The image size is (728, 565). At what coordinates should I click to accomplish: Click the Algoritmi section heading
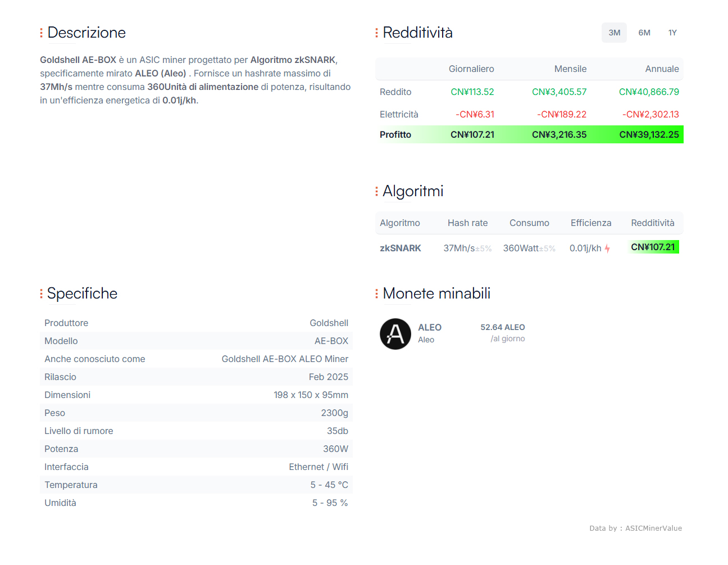coord(413,191)
